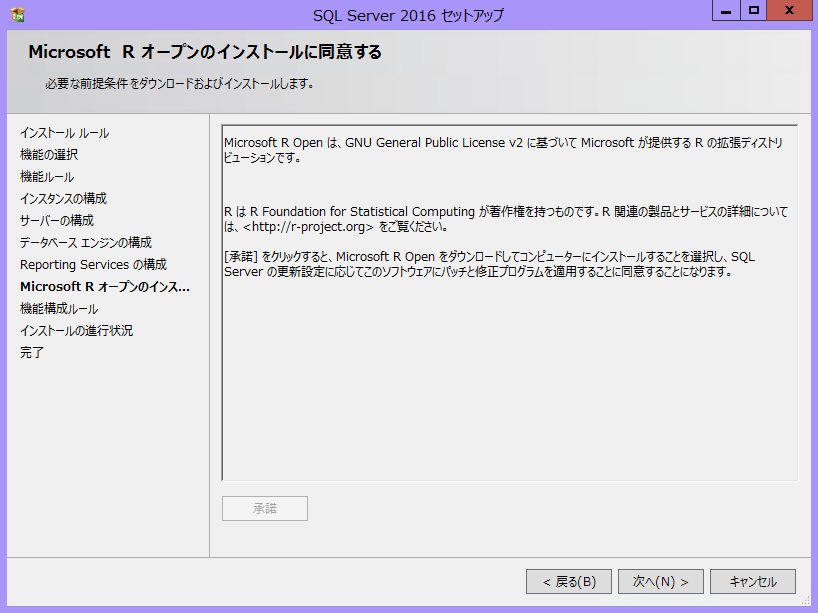
Task: Click the SQL Server setup icon in title bar
Action: tap(18, 14)
